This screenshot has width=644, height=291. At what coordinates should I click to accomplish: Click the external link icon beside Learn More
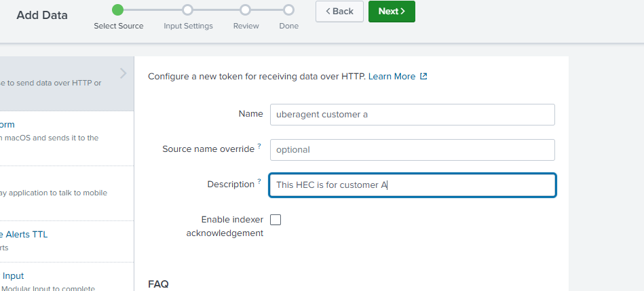coord(423,77)
